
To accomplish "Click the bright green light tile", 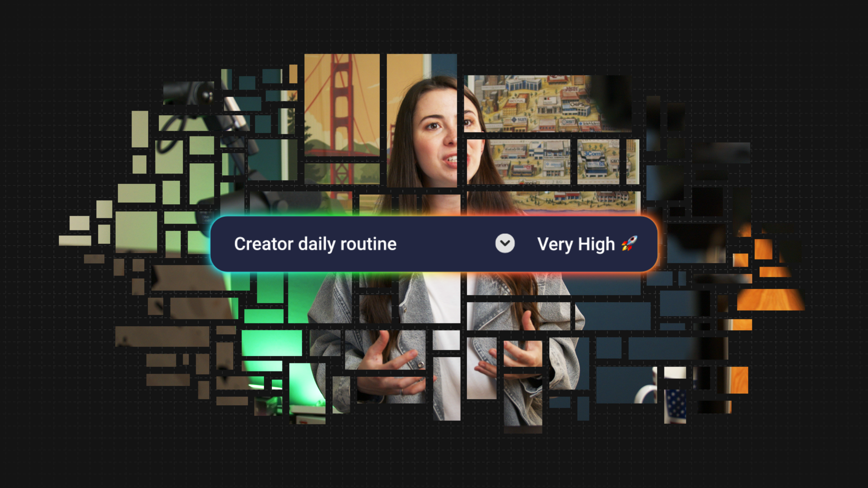I will [x=271, y=343].
